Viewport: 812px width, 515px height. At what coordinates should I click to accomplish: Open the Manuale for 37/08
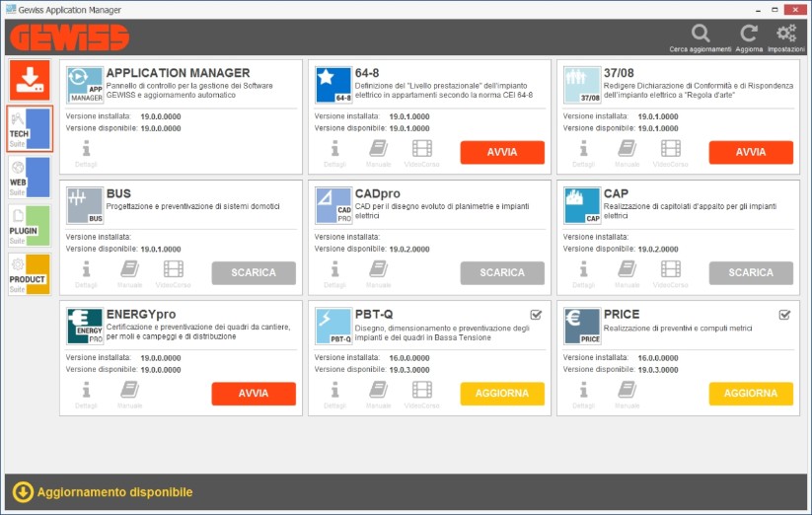click(x=627, y=153)
